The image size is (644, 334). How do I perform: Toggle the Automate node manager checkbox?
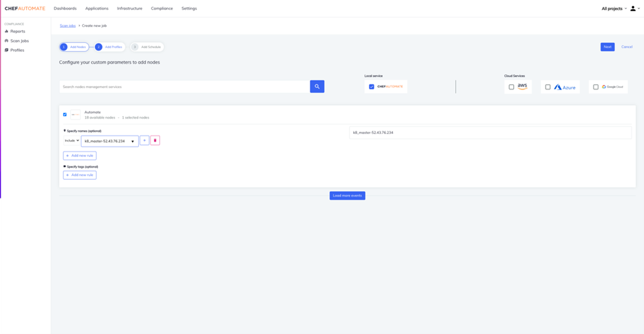coord(65,115)
